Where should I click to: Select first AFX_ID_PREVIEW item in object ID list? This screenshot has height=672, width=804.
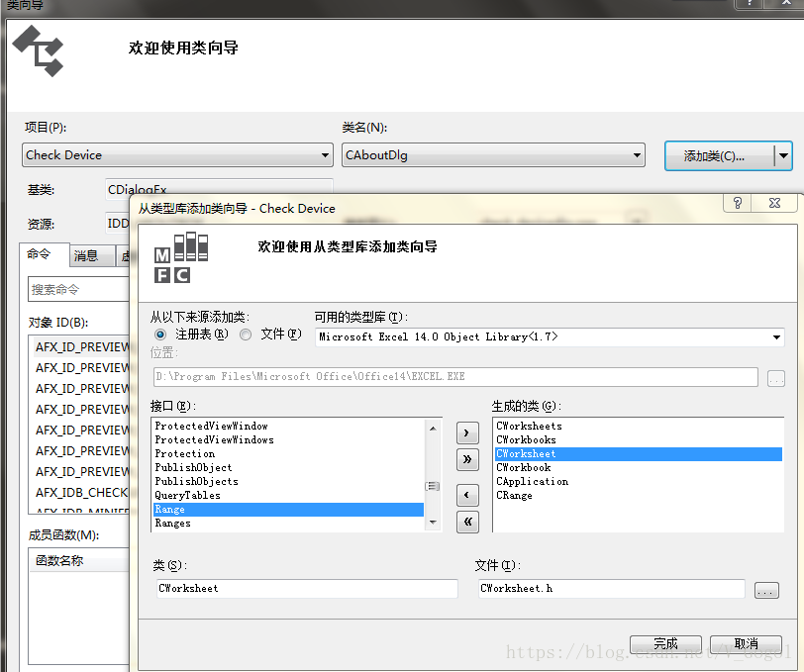click(x=82, y=347)
